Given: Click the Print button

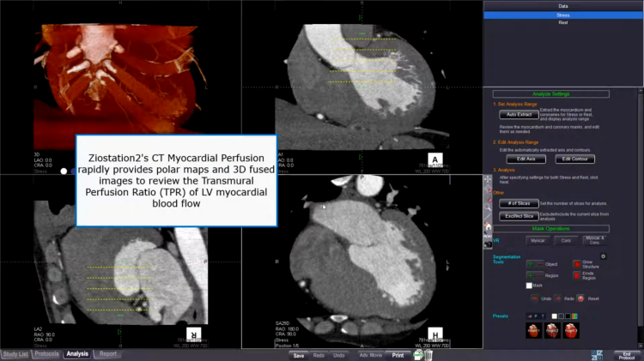Looking at the screenshot, I should point(398,355).
